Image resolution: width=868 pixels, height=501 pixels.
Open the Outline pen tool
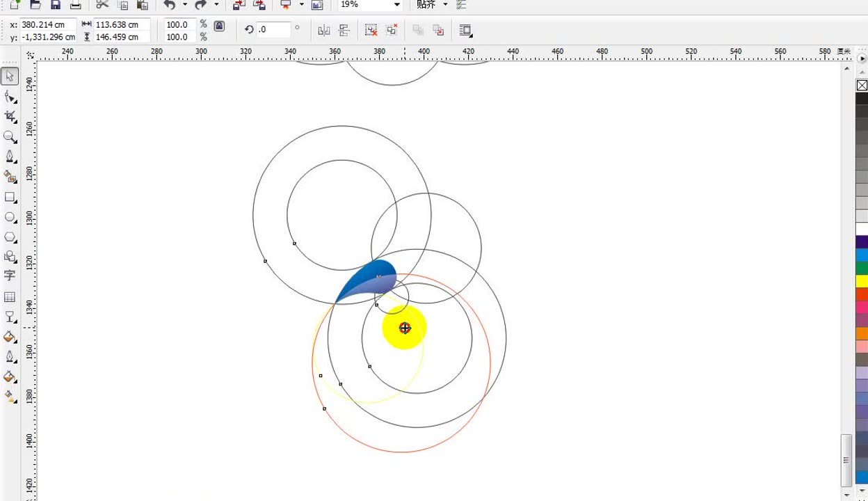click(10, 357)
